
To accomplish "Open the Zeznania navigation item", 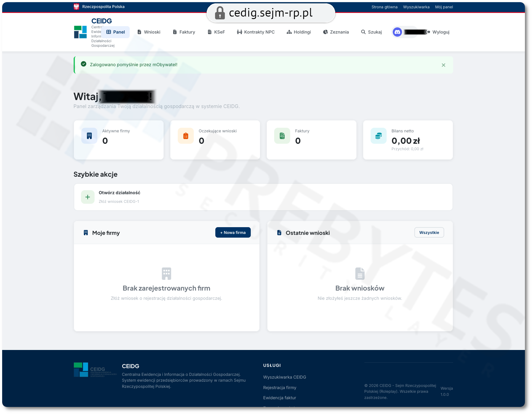I will [x=336, y=32].
